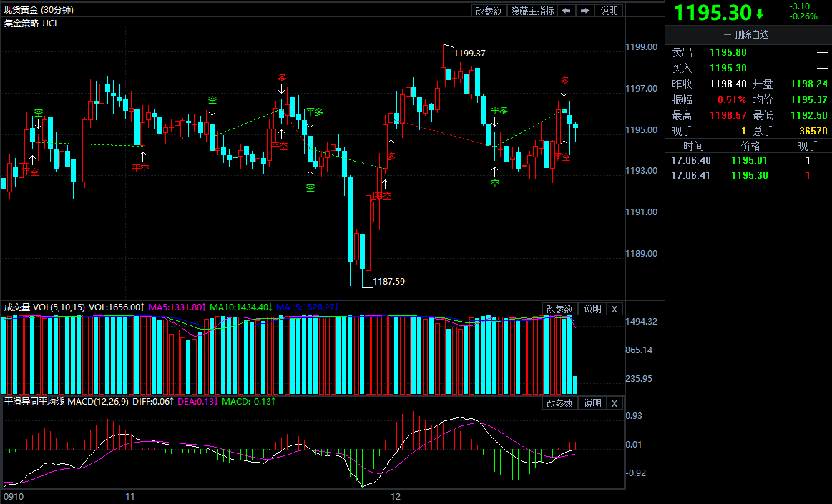Click the 隐藏主指标 button

532,11
